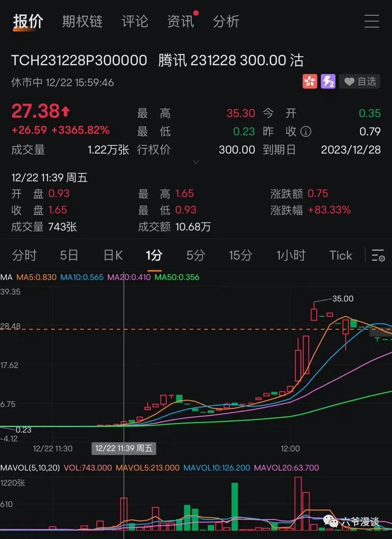Select the Tick chart view
This screenshot has height=539, width=392.
pyautogui.click(x=340, y=255)
